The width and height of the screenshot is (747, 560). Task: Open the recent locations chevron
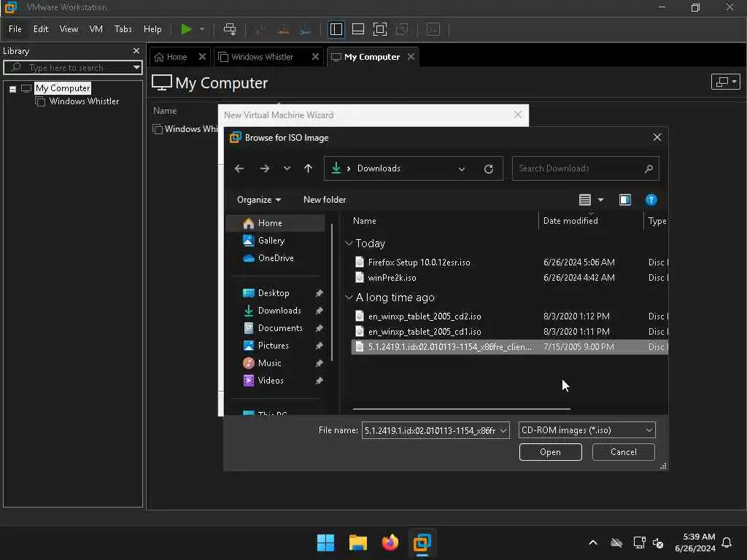pyautogui.click(x=286, y=168)
